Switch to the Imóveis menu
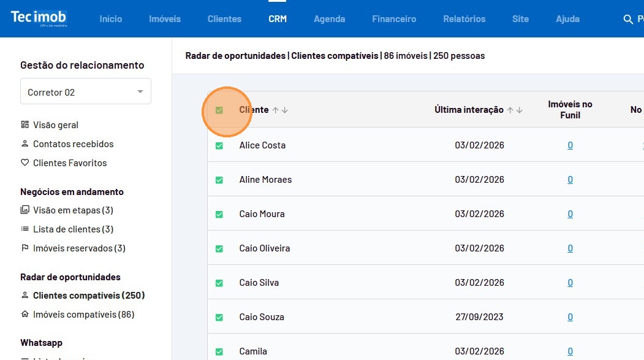Screen dimensions: 644x360 coord(165,19)
